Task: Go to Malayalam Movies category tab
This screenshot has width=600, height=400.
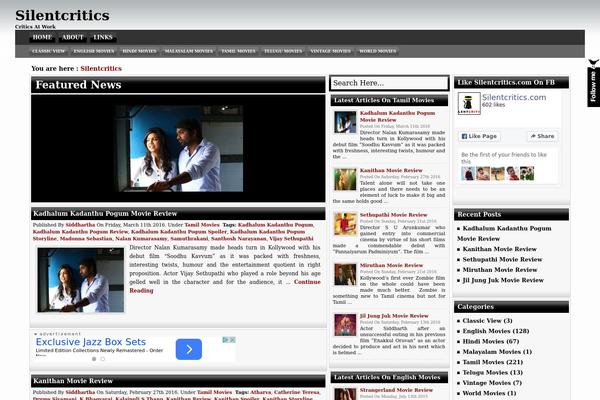Action: [189, 51]
